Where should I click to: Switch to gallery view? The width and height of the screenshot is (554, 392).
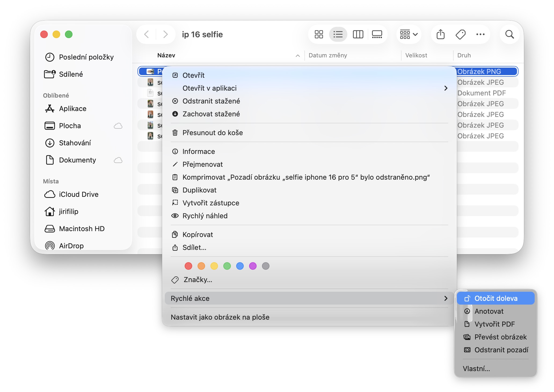377,34
